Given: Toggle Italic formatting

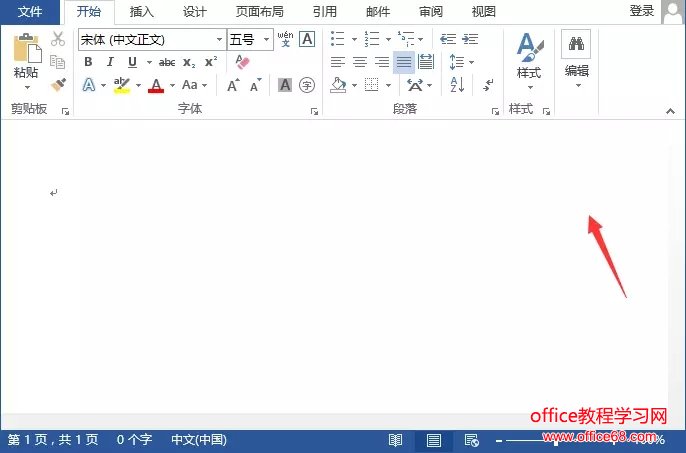Looking at the screenshot, I should (x=110, y=62).
